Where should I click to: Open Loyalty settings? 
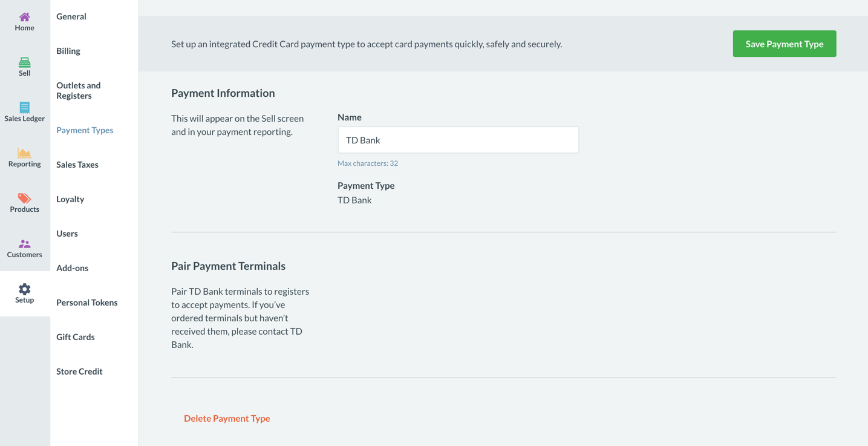coord(70,199)
